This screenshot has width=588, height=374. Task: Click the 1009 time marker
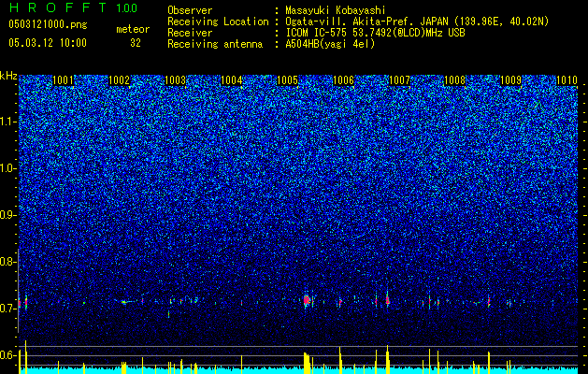510,80
